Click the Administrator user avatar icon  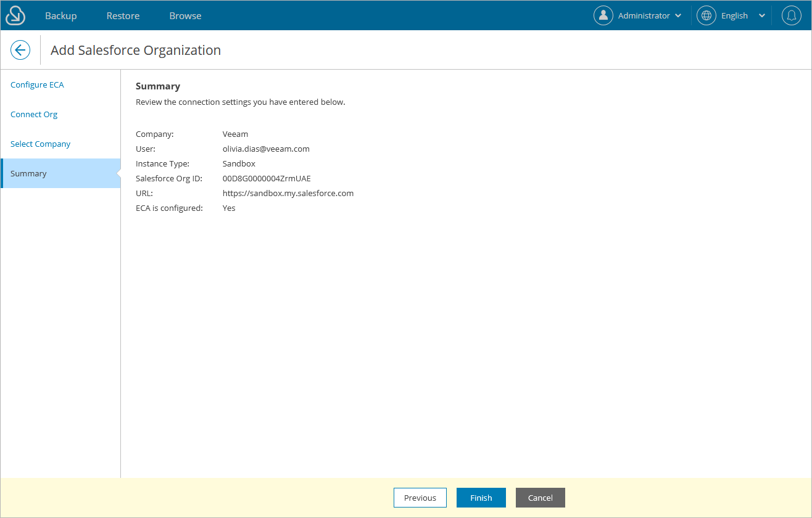tap(603, 15)
